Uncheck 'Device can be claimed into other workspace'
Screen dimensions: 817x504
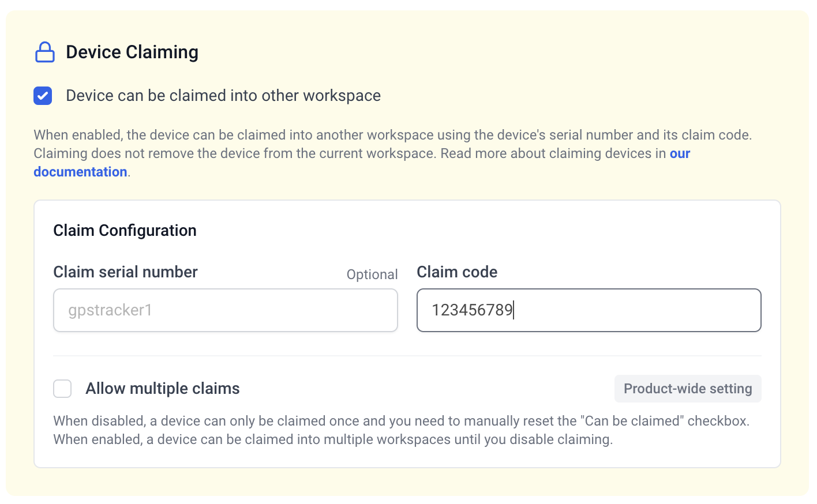tap(43, 96)
